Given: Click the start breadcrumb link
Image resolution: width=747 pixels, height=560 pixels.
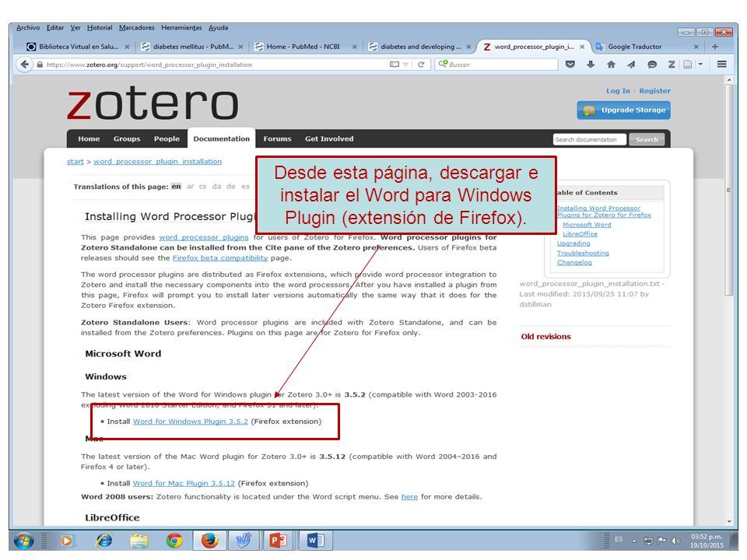Looking at the screenshot, I should [x=75, y=162].
